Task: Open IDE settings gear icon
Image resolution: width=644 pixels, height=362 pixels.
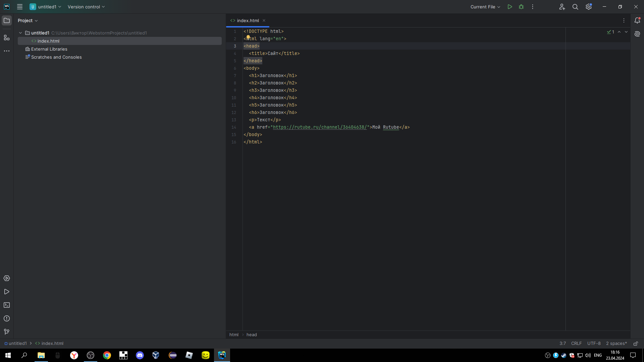Action: [x=589, y=7]
